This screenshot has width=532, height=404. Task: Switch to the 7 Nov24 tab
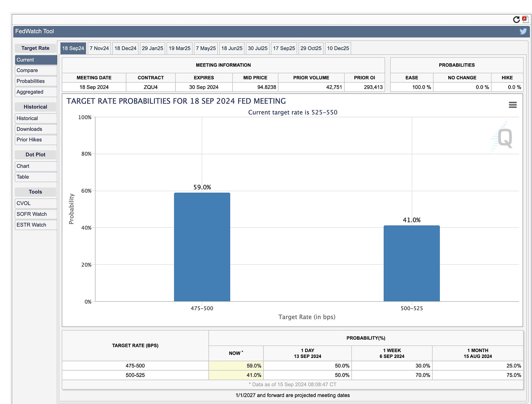tap(99, 48)
